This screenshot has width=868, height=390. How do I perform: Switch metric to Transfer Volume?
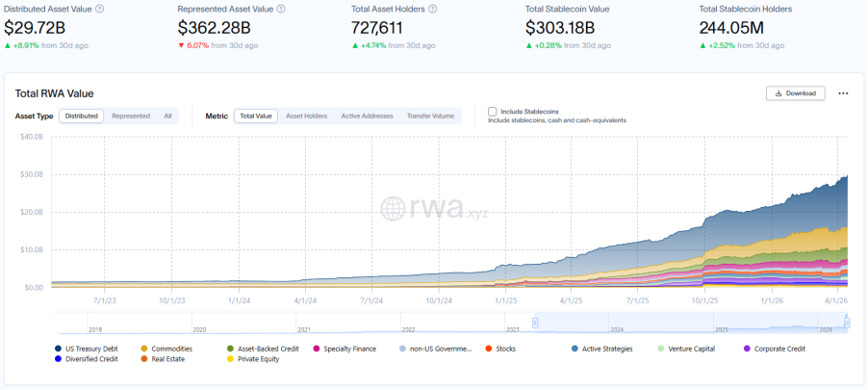click(430, 116)
